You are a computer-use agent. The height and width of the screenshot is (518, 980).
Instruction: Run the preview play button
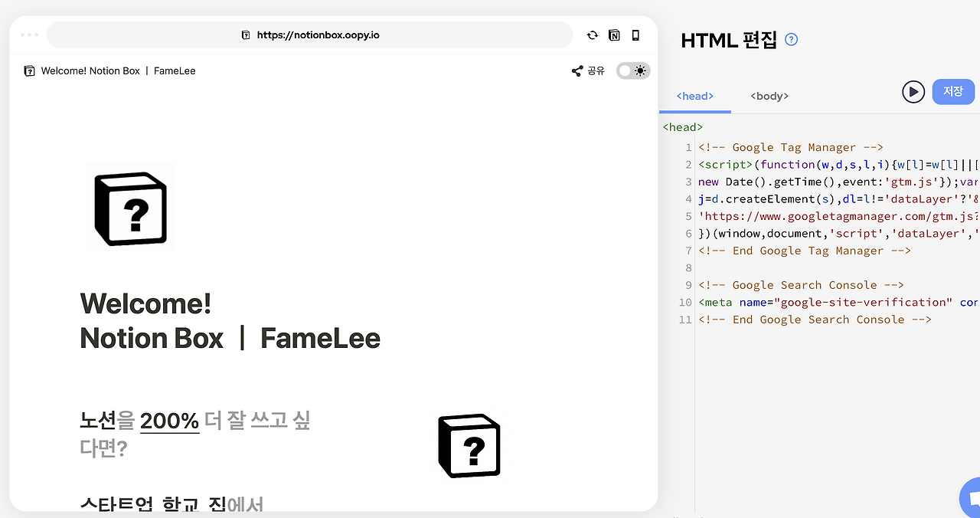913,92
